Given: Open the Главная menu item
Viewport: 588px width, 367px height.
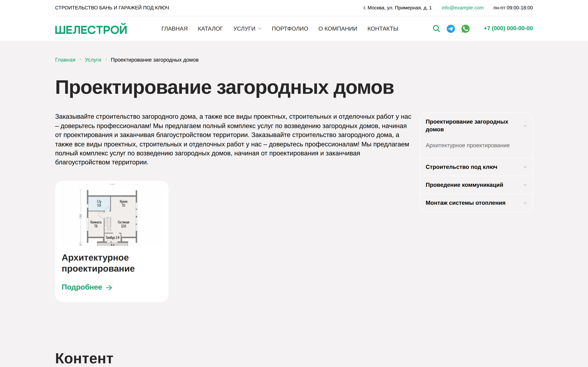Looking at the screenshot, I should coord(174,29).
